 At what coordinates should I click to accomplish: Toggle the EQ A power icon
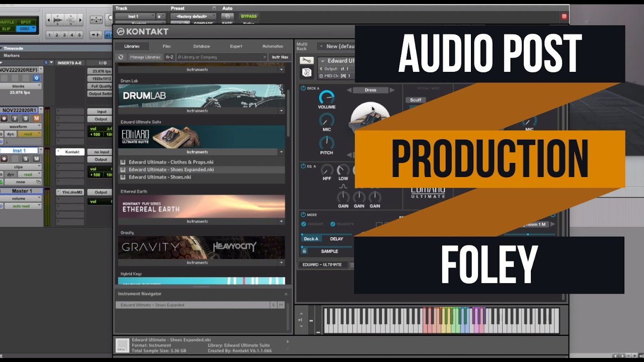click(303, 165)
